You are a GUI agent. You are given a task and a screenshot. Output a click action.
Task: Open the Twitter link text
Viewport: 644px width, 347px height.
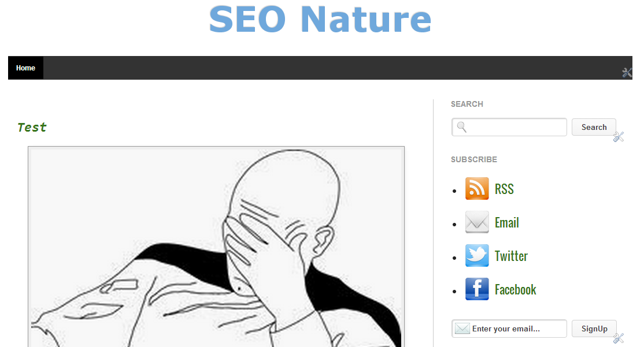point(511,256)
